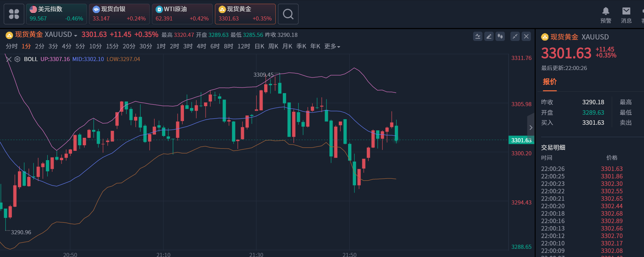This screenshot has width=644, height=257.
Task: Open the 更多 timeframe dropdown
Action: tap(332, 46)
